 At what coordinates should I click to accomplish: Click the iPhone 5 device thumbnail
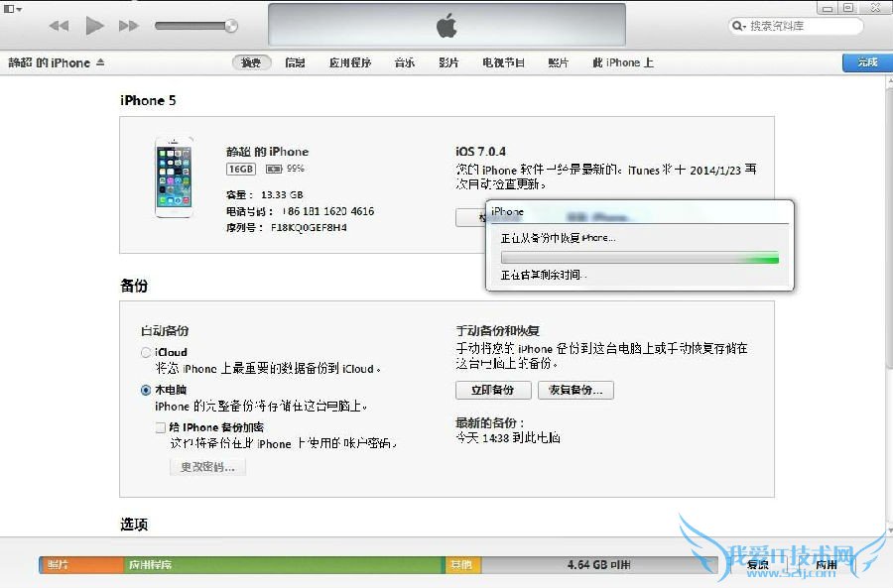point(175,177)
